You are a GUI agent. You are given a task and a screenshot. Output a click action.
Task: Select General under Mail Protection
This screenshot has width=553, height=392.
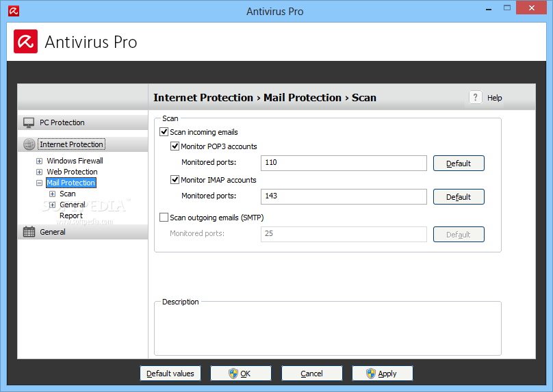pyautogui.click(x=73, y=205)
